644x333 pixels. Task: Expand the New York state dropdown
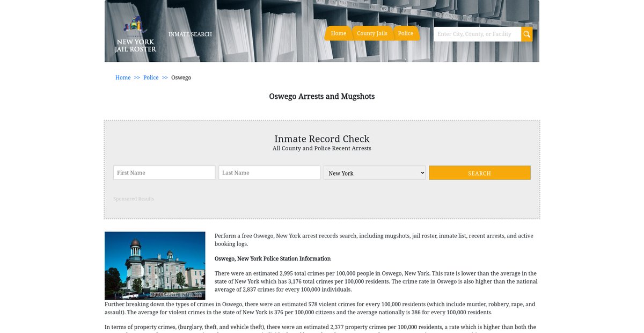point(375,173)
